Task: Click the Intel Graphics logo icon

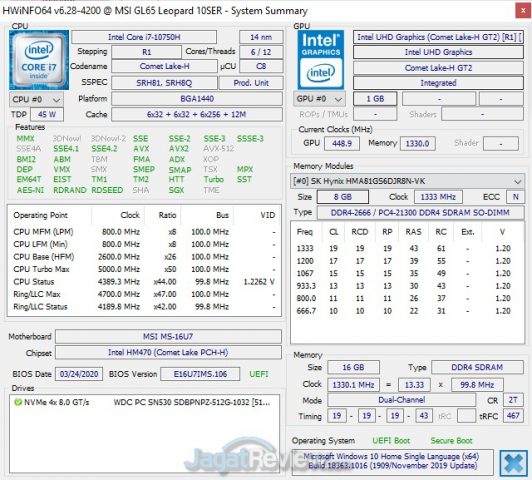Action: (x=321, y=60)
